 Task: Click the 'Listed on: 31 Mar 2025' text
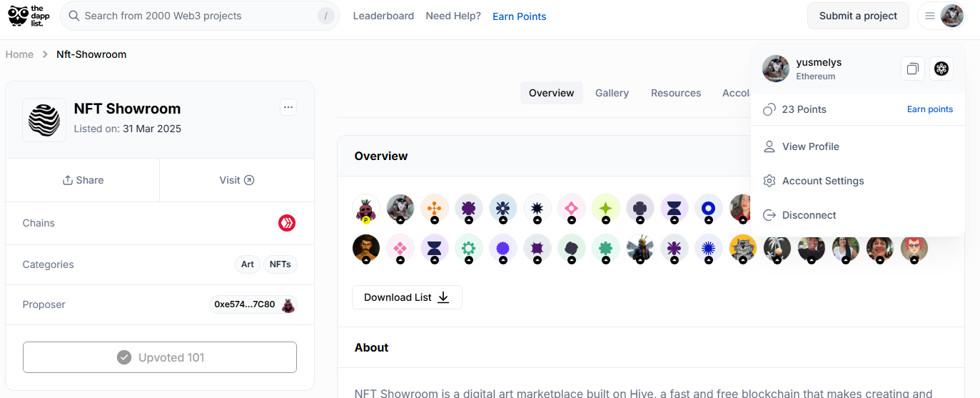[x=128, y=129]
